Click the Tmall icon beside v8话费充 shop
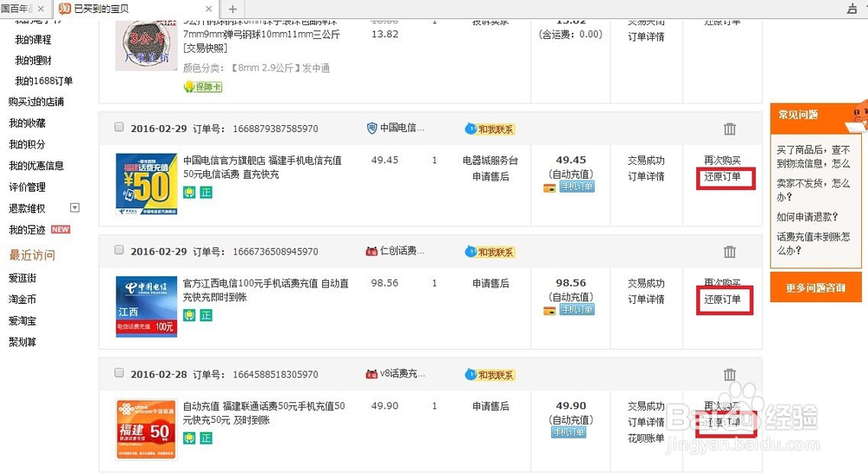 pos(372,374)
